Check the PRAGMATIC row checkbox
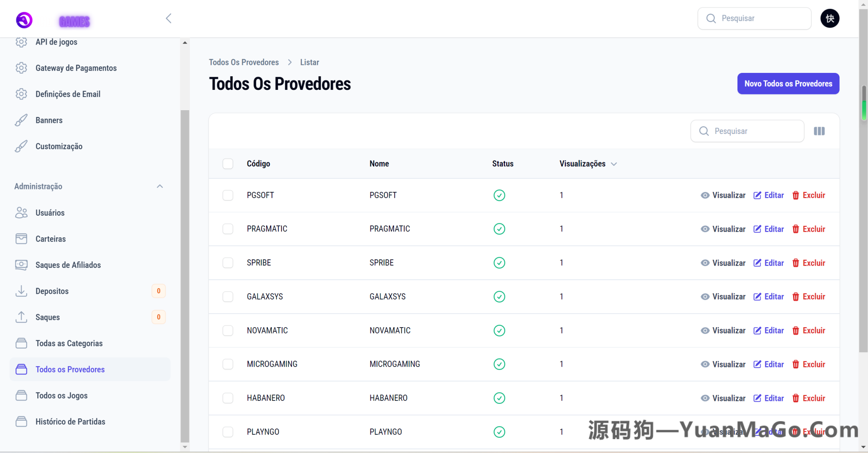This screenshot has width=868, height=453. click(228, 229)
